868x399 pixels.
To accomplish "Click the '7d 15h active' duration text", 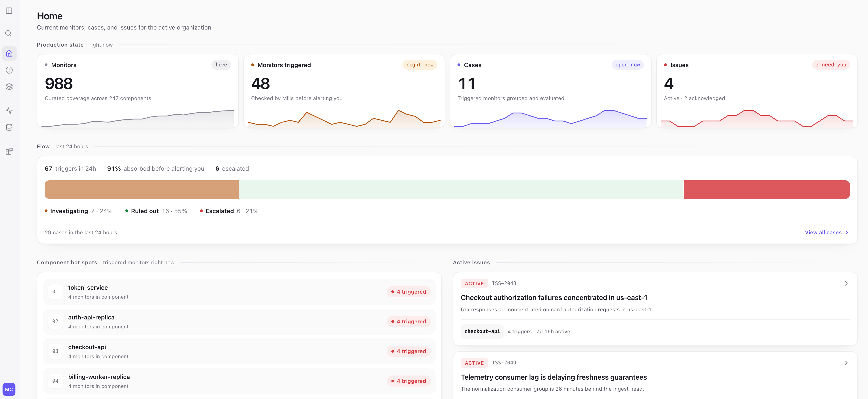I will click(553, 332).
